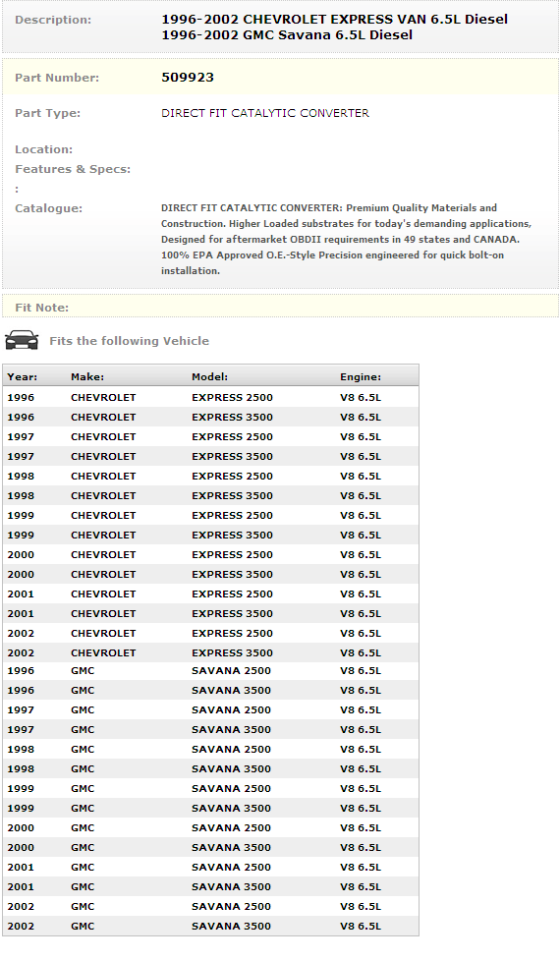Click the GMC Savana 6.5L Diesel description line
This screenshot has height=961, width=560.
[287, 35]
